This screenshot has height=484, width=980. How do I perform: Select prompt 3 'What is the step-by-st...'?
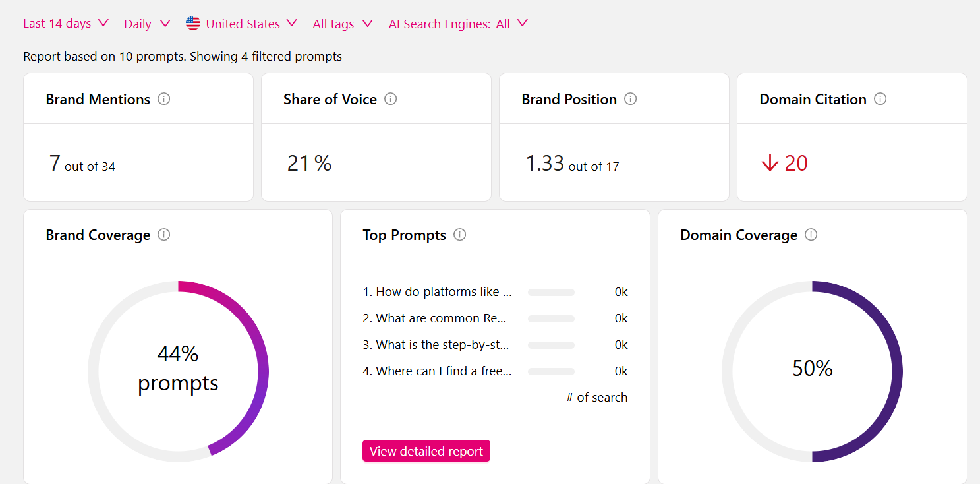click(x=436, y=345)
